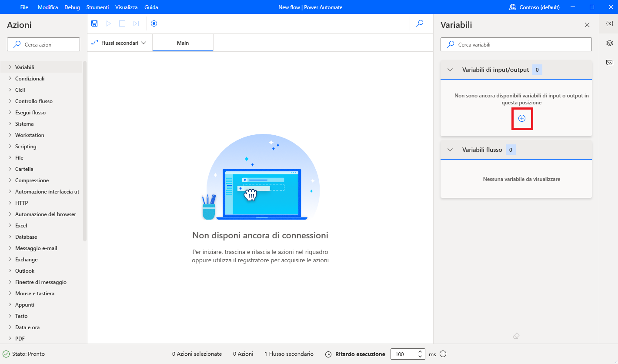Open the Debug menu
The image size is (618, 364).
point(72,7)
